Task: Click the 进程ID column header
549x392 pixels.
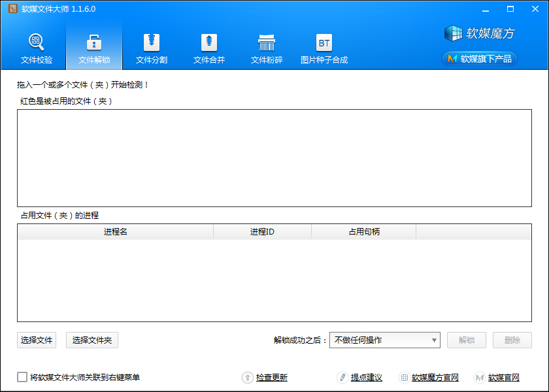Action: click(262, 232)
